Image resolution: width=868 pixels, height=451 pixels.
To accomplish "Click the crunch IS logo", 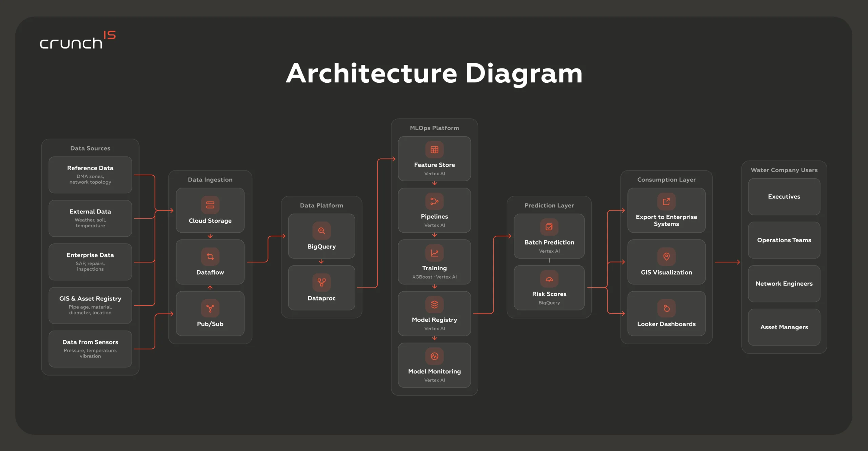I will [x=78, y=40].
